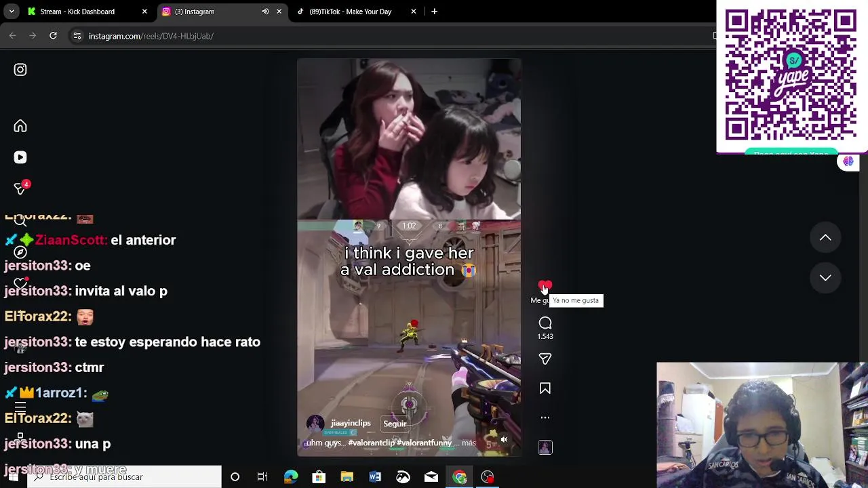Click the purple brain extension icon
Image resolution: width=868 pixels, height=488 pixels.
[848, 161]
